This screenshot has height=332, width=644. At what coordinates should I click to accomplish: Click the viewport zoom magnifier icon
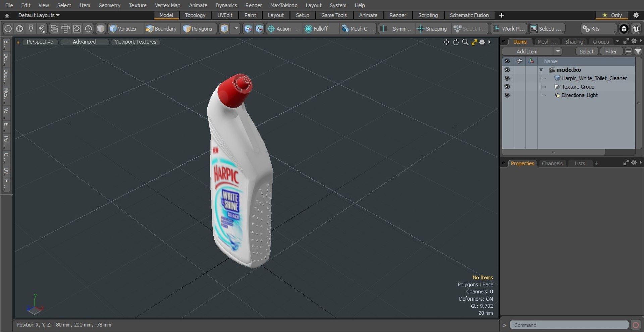pyautogui.click(x=465, y=42)
